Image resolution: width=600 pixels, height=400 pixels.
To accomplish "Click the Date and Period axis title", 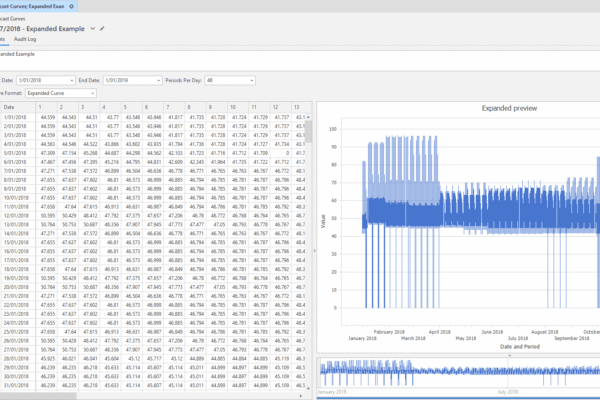I will click(x=520, y=346).
